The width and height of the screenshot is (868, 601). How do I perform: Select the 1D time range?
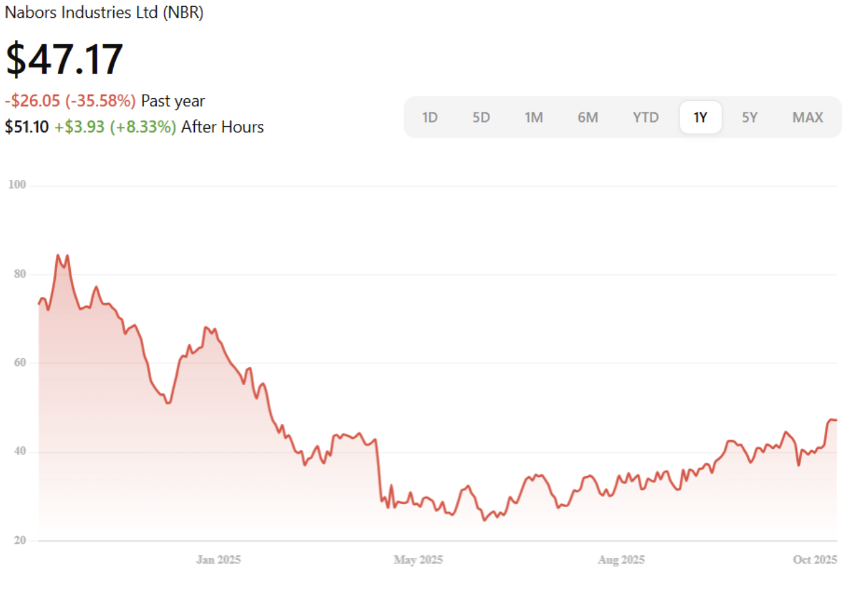tap(429, 117)
